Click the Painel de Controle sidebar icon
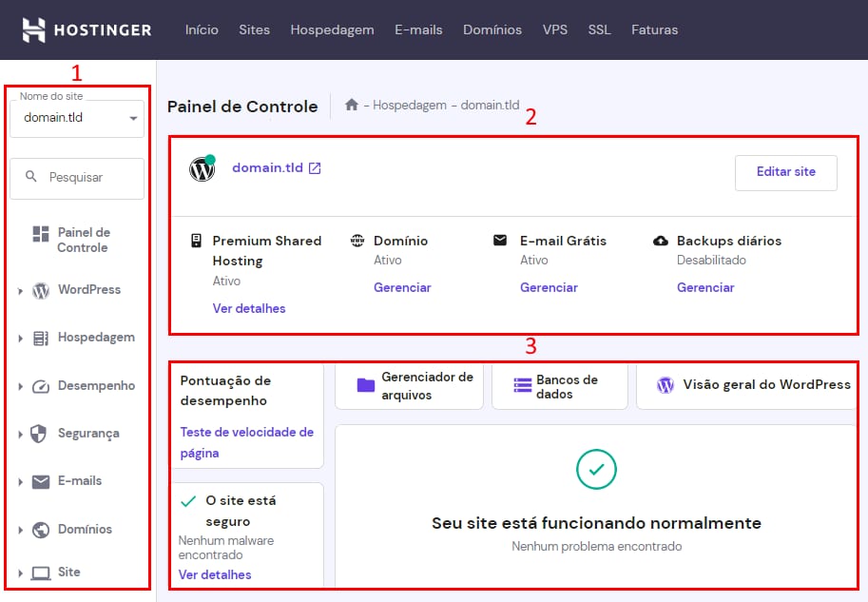Viewport: 868px width, 602px height. pos(41,234)
